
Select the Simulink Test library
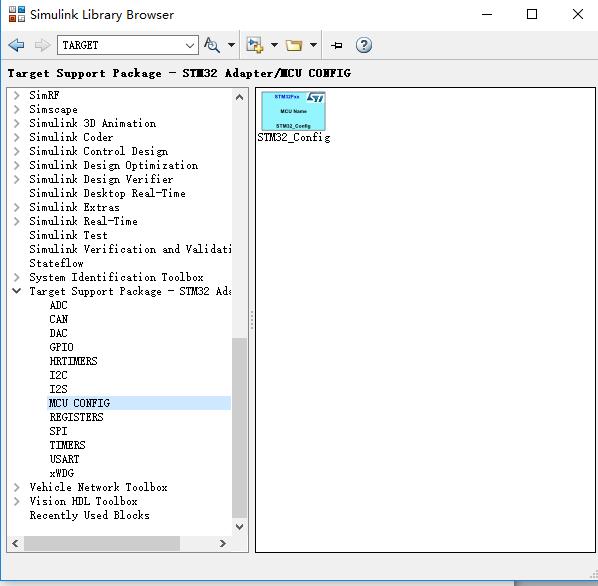click(68, 235)
